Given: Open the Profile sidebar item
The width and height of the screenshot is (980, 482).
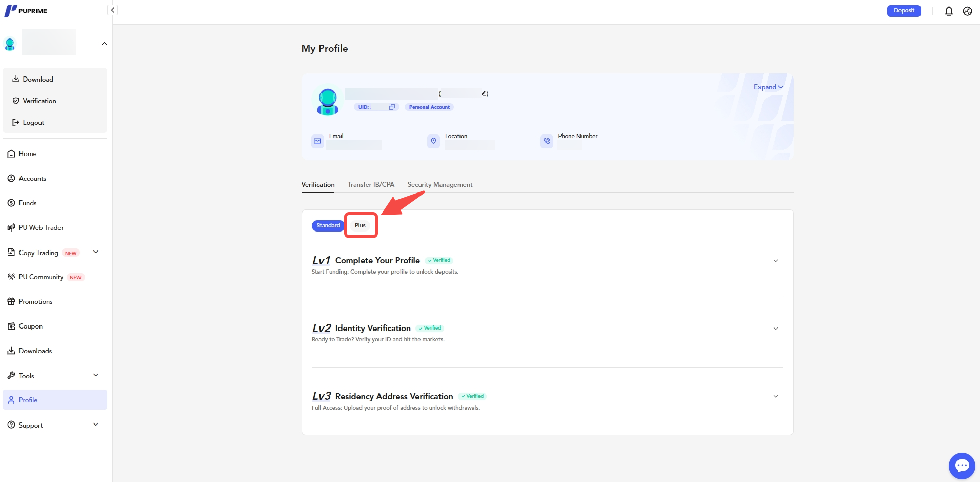Looking at the screenshot, I should (55, 400).
